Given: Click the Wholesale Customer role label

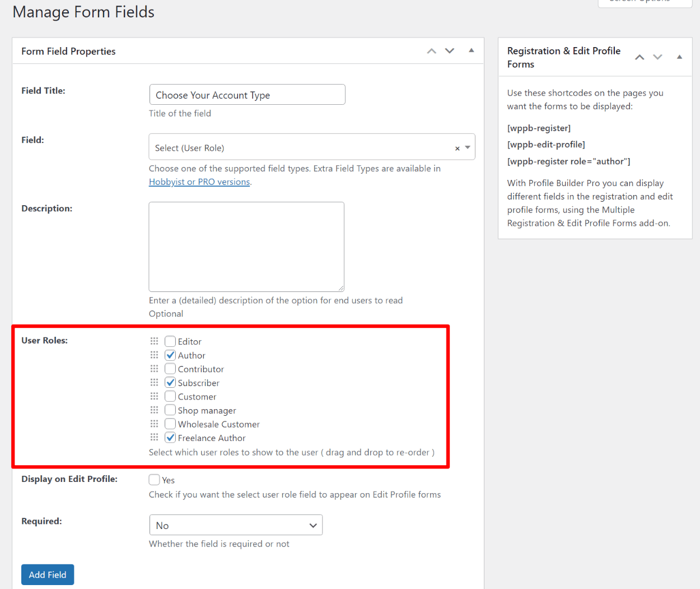Looking at the screenshot, I should 219,424.
